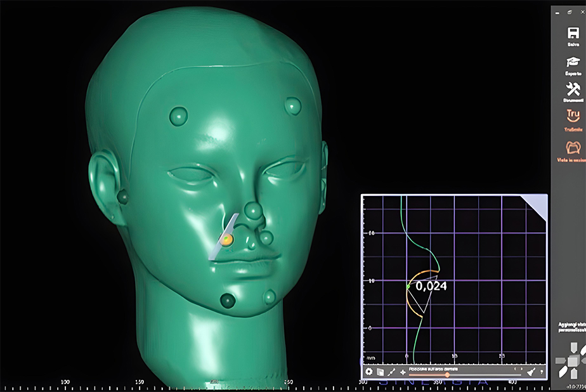Image resolution: width=586 pixels, height=392 pixels.
Task: Click the four-point star icon in section toolbar
Action: pos(403,372)
